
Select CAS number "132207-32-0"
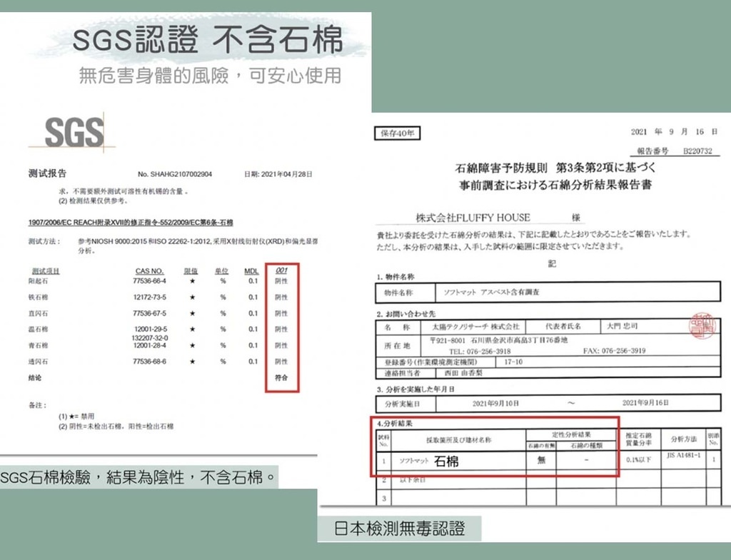150,337
